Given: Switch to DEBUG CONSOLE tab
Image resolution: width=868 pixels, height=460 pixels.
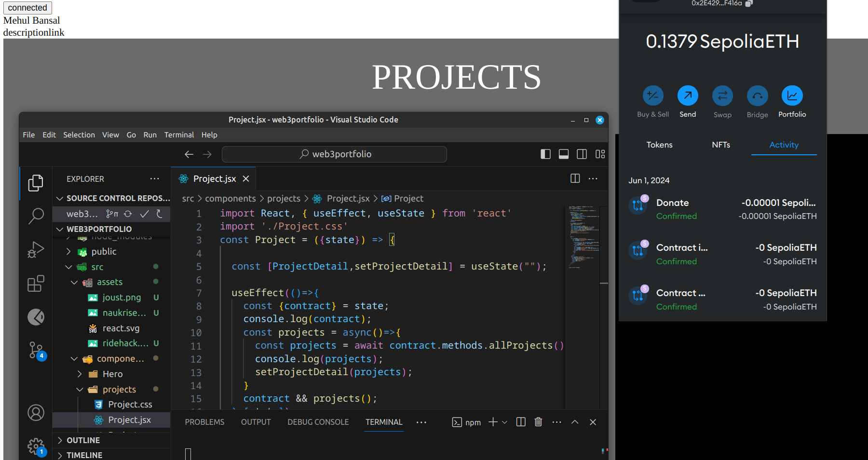Looking at the screenshot, I should coord(318,422).
